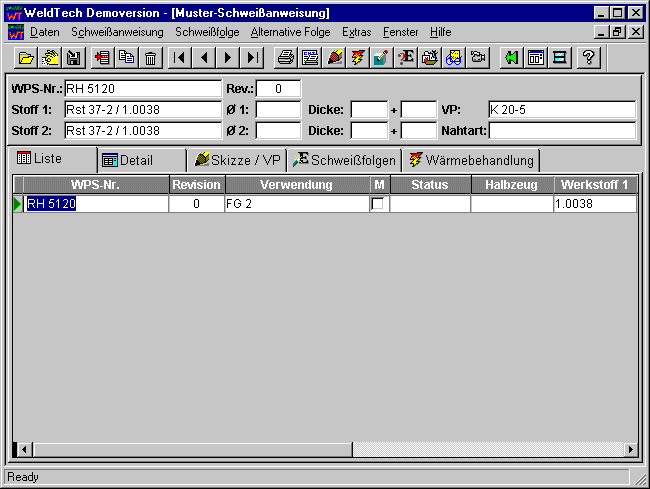Viewport: 650px width, 489px height.
Task: Open the Schweißanweisung menu
Action: click(x=117, y=32)
